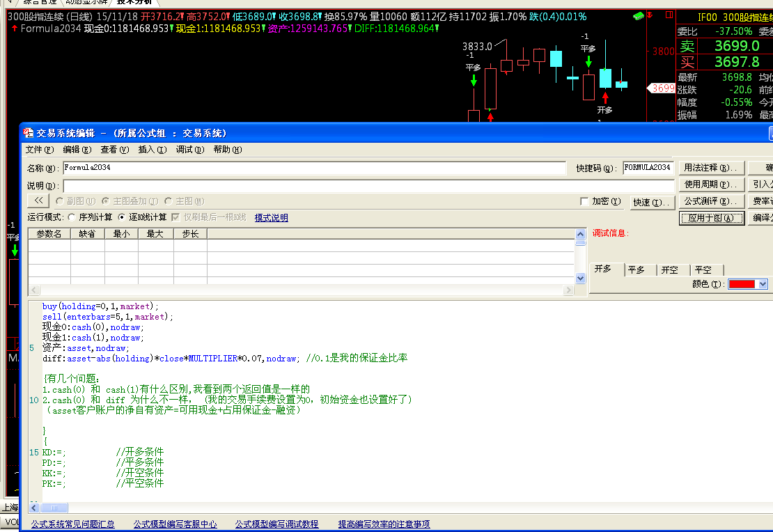Click the 应用于图 button
The width and height of the screenshot is (773, 532).
pyautogui.click(x=710, y=218)
